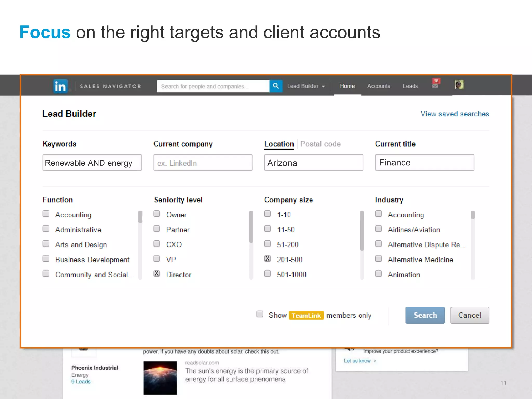Screen dimensions: 532x399
Task: Switch to the Leads tab
Action: pyautogui.click(x=410, y=86)
